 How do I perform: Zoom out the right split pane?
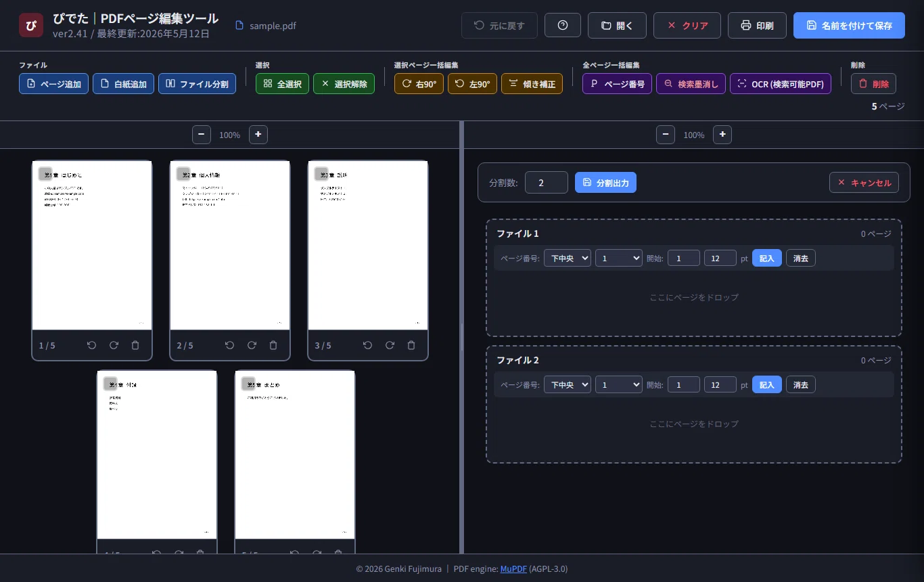coord(666,135)
